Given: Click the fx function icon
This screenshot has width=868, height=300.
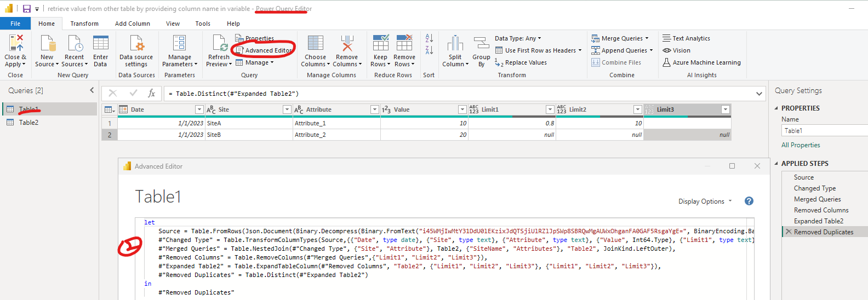Looking at the screenshot, I should point(152,94).
